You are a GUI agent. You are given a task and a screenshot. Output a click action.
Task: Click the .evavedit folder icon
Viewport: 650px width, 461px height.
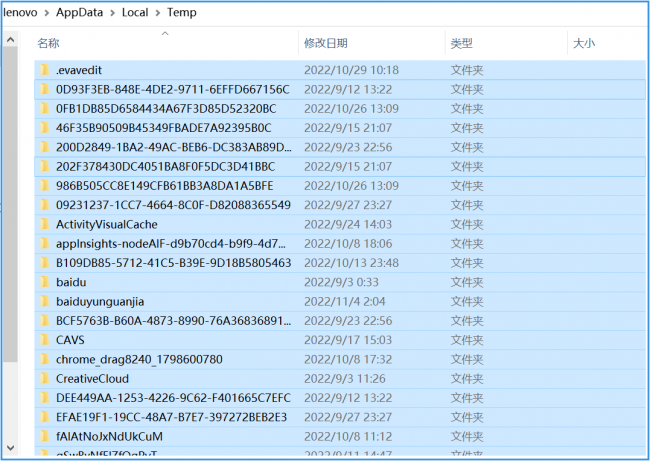point(45,70)
